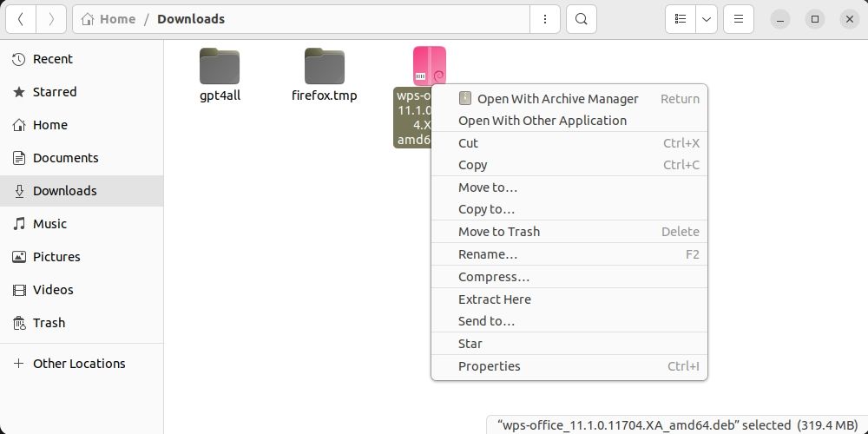Screen dimensions: 868x434
Task: Select Extract Here from context menu
Action: [495, 299]
